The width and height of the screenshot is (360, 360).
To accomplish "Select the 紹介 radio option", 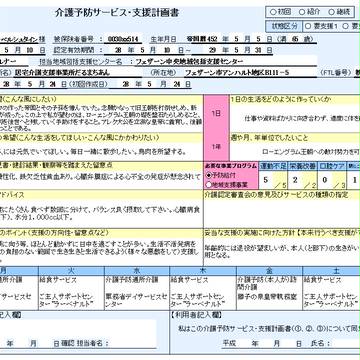I will (x=302, y=12).
